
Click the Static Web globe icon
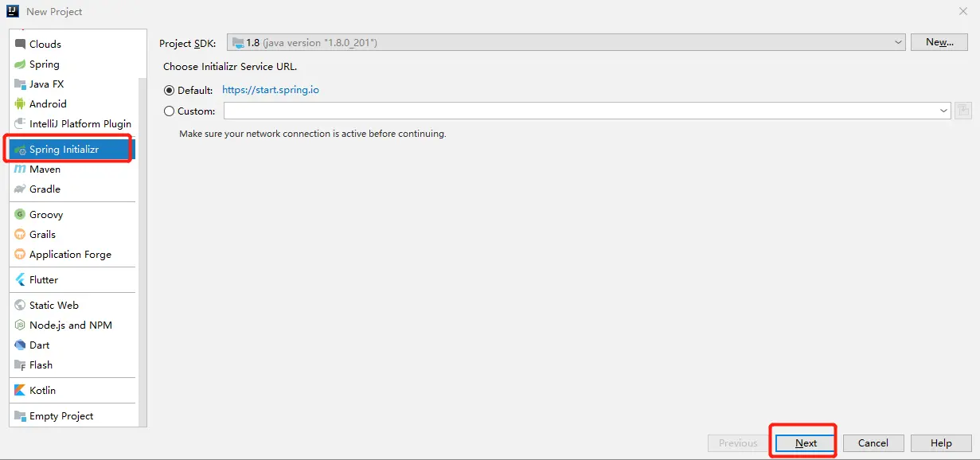point(20,305)
